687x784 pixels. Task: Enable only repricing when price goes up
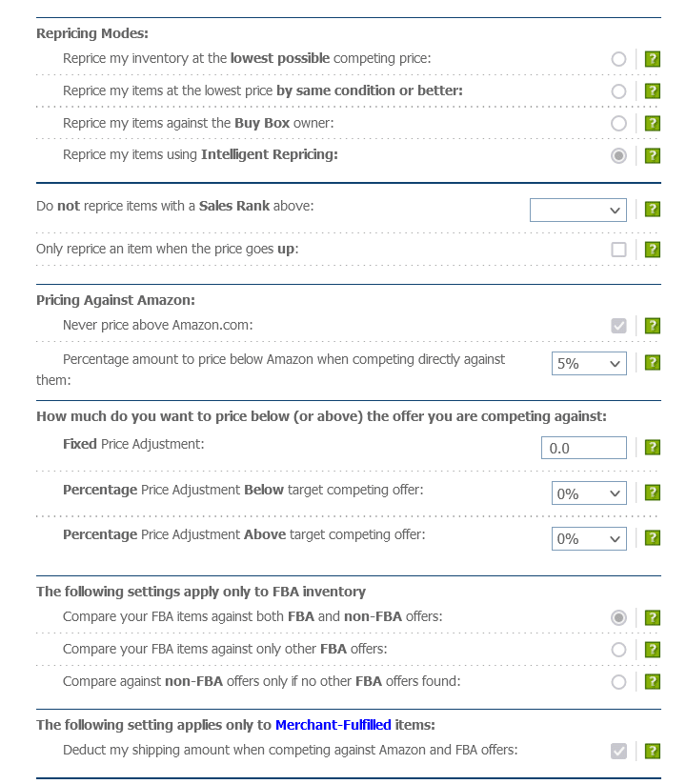[x=618, y=250]
